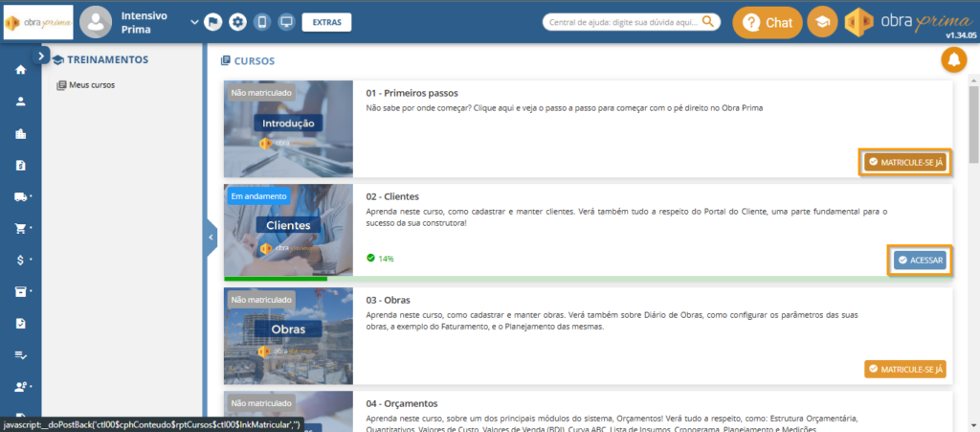This screenshot has width=980, height=432.
Task: Click the mobile phone icon in top bar
Action: (x=262, y=22)
